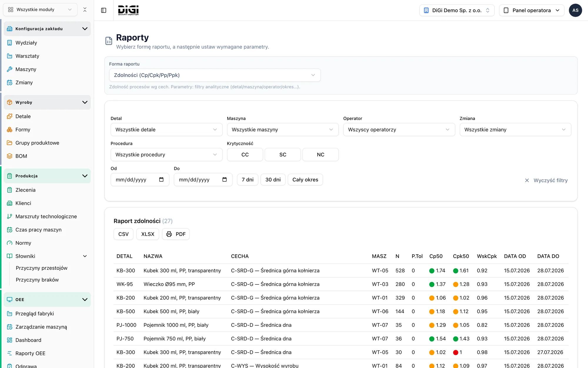Export report as CSV
The height and width of the screenshot is (368, 588).
point(123,234)
